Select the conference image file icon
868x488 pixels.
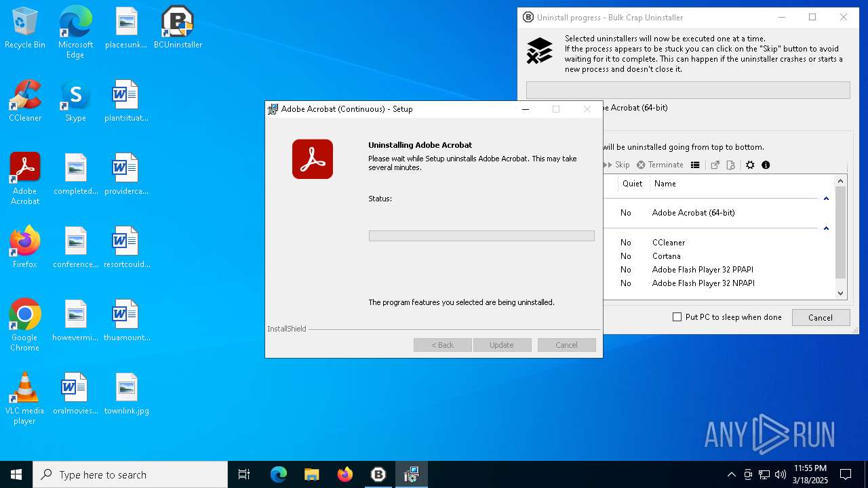click(75, 248)
